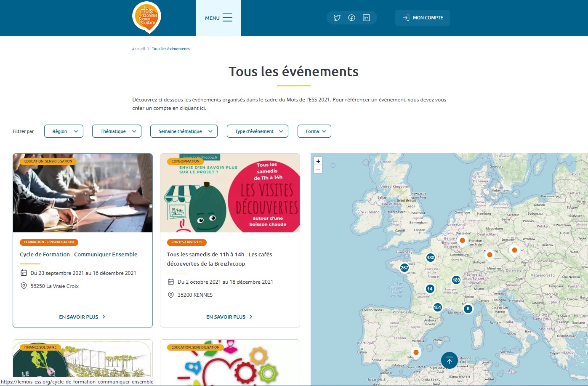Open the MENU hamburger button
The image size is (588, 386).
[218, 18]
